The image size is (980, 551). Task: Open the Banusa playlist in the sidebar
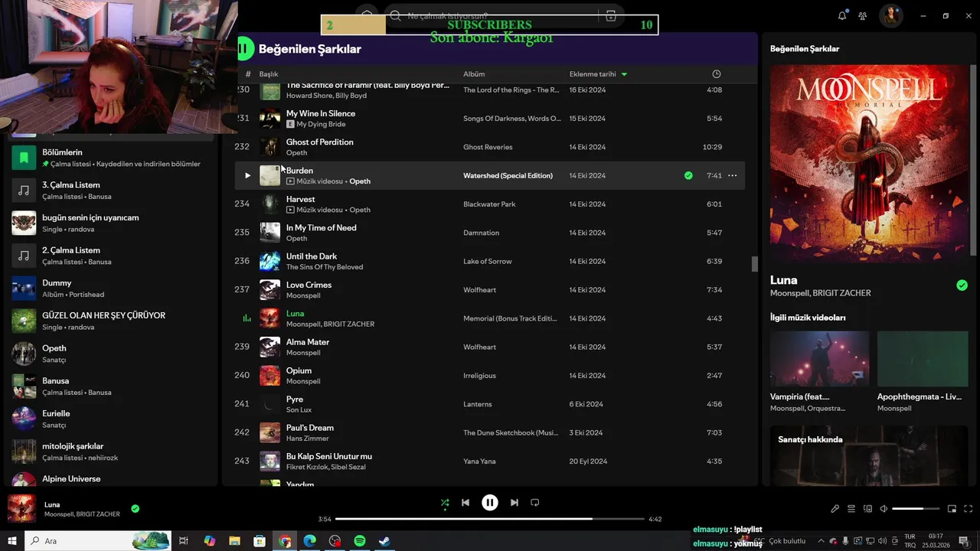tap(111, 386)
